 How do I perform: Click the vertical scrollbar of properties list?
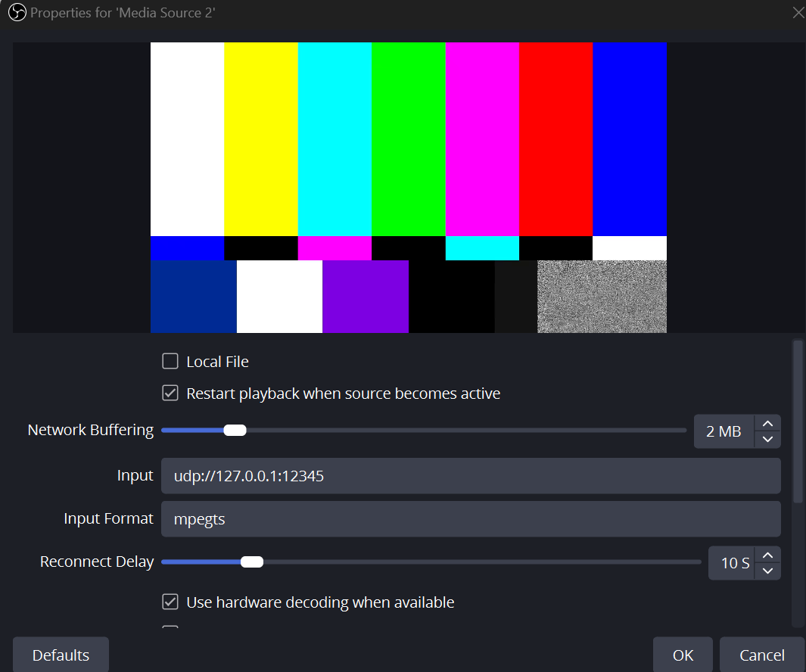point(797,422)
